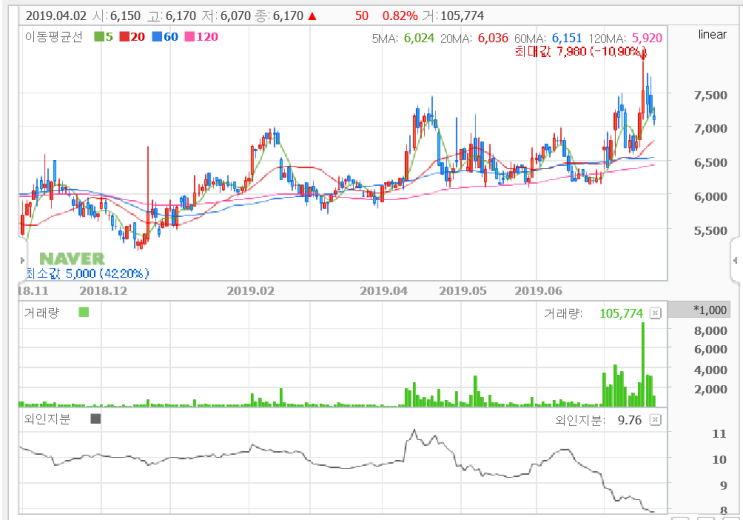Click the 최대값 7,980 maximum label
743x520 pixels.
[x=580, y=51]
